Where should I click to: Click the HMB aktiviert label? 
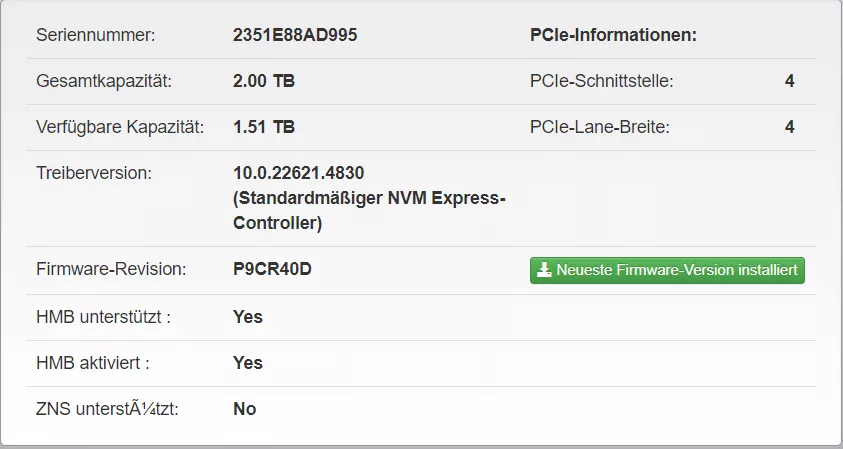pos(92,363)
